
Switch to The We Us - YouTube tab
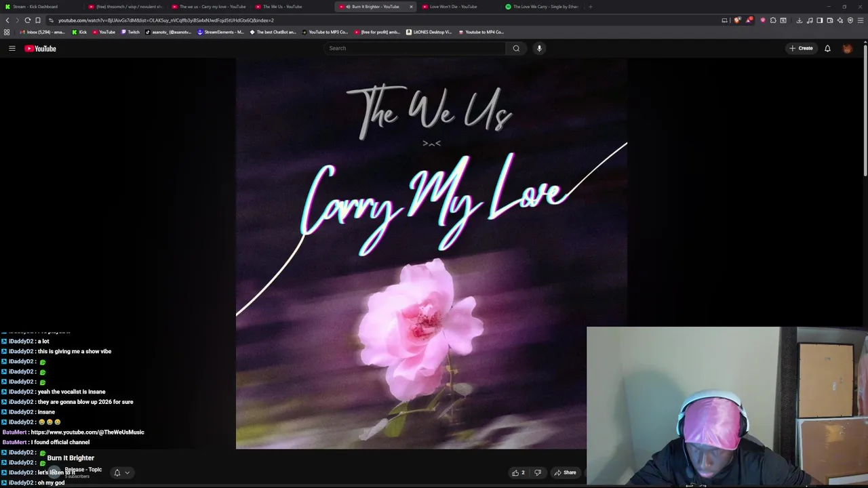[x=292, y=7]
